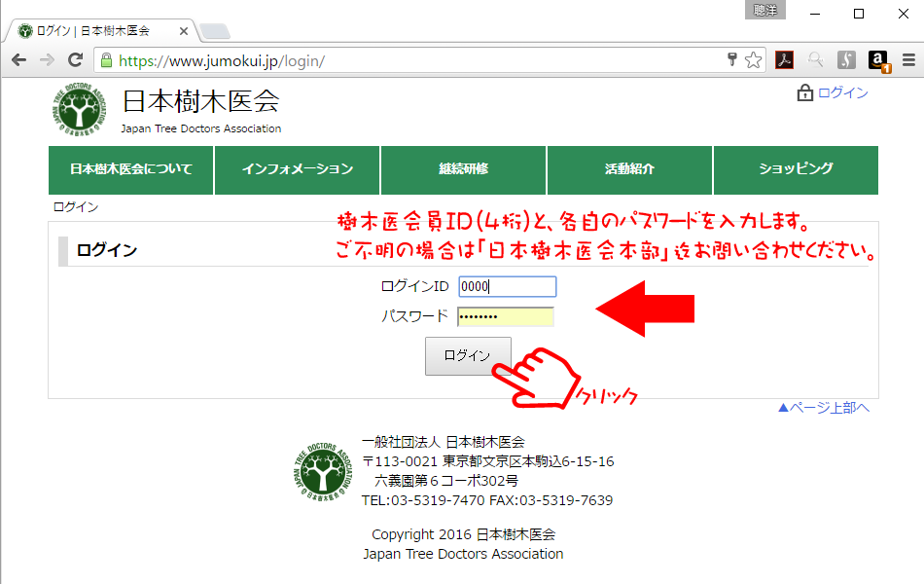Click the footer Tree Doctors Association logo
924x584 pixels.
(323, 471)
